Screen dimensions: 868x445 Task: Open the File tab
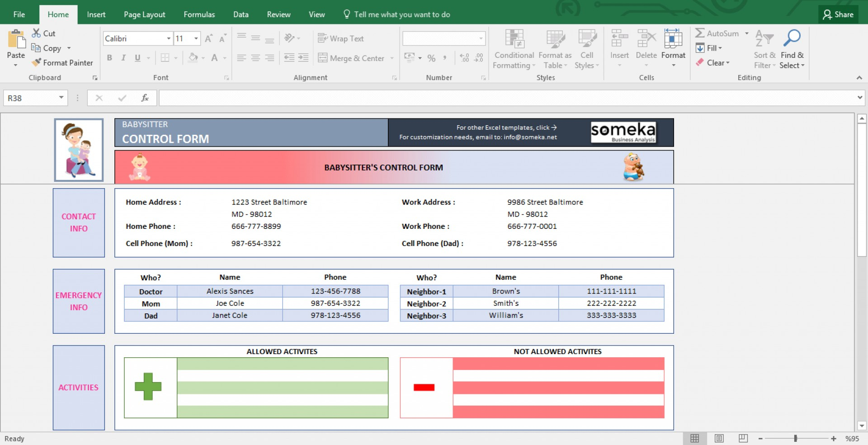coord(19,14)
